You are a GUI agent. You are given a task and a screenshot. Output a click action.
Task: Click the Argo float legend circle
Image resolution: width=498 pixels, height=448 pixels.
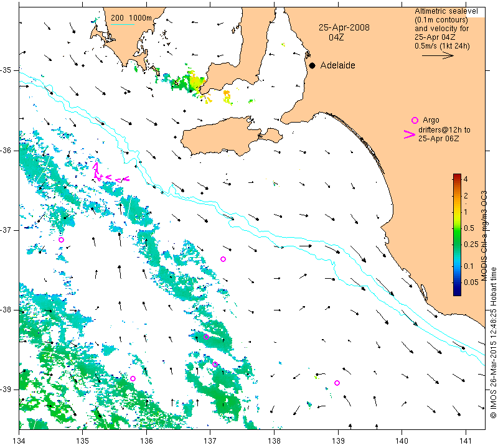coord(415,120)
